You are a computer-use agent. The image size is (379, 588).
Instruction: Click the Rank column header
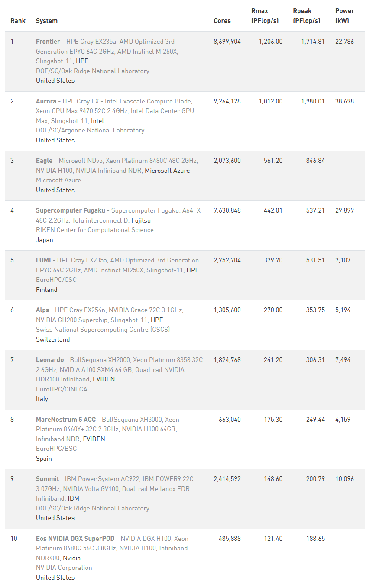pos(18,21)
